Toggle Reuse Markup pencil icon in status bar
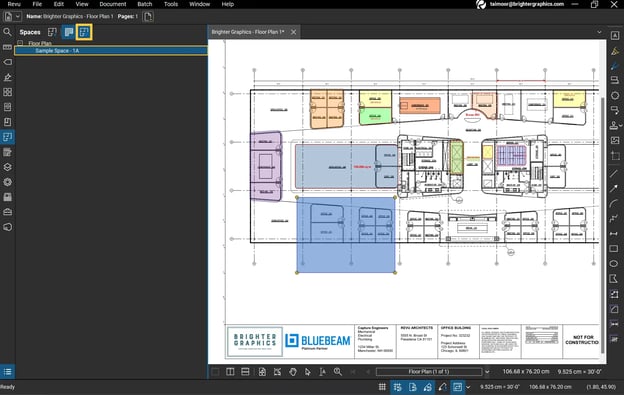 [x=443, y=387]
